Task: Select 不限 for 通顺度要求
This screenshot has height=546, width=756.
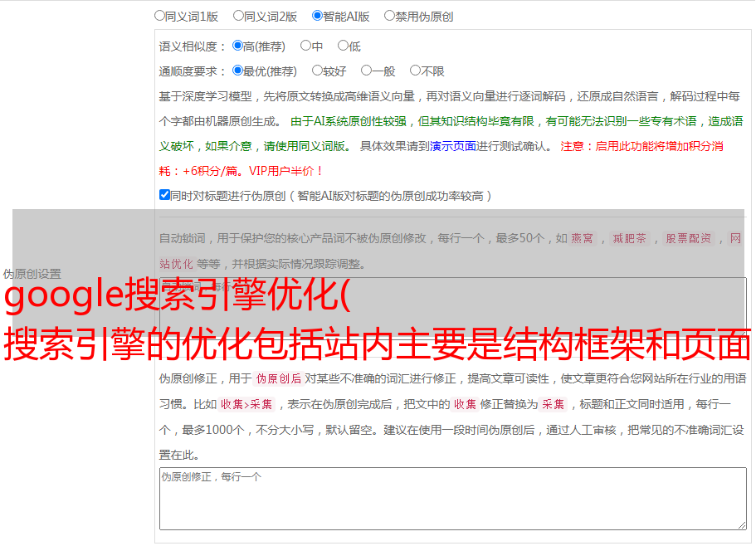Action: tap(415, 71)
